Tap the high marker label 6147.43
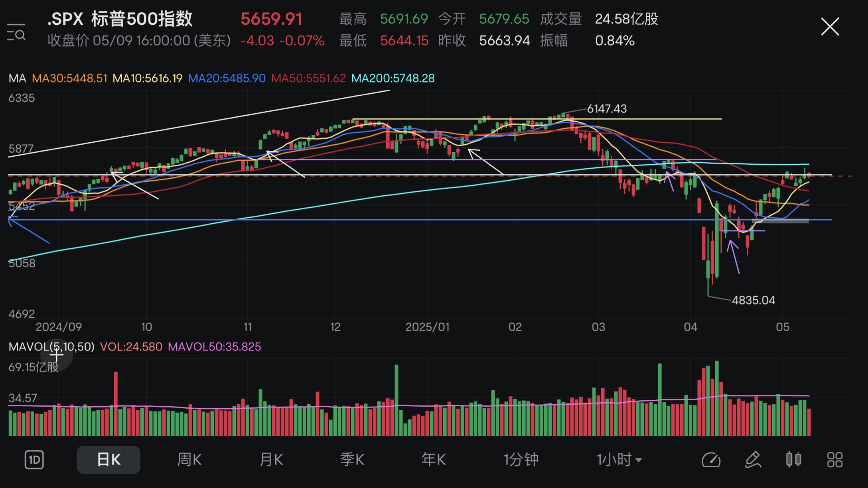Image resolution: width=868 pixels, height=488 pixels. (x=607, y=109)
